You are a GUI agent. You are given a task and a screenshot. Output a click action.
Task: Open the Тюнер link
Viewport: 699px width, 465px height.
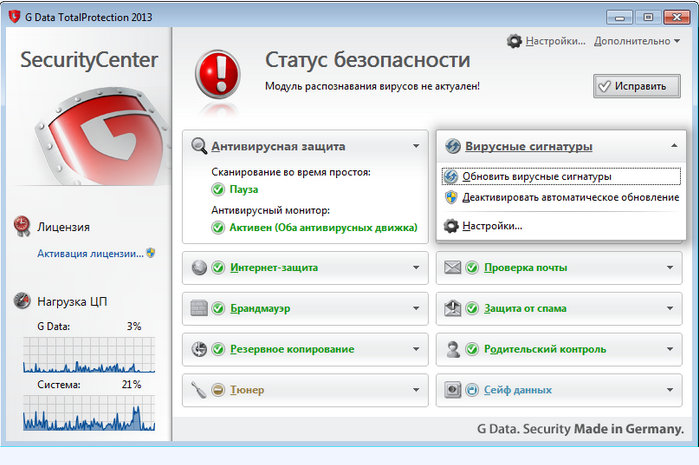(247, 390)
